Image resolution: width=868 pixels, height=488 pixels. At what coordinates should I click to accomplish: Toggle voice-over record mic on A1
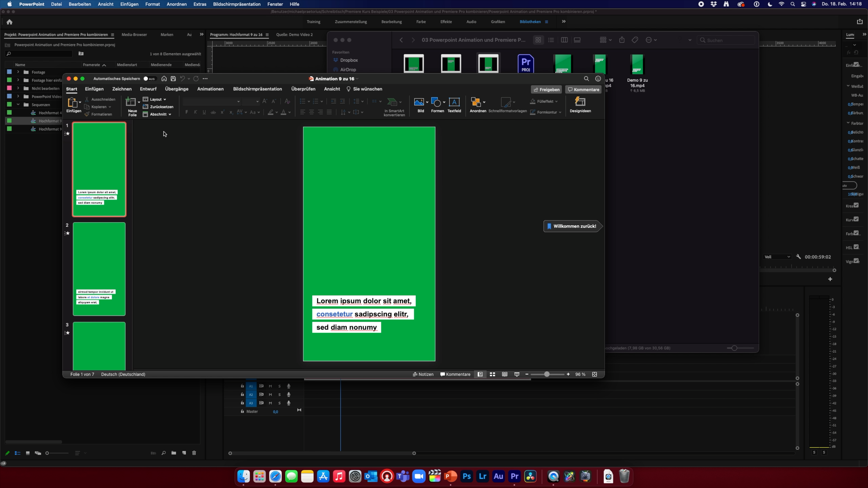(288, 386)
